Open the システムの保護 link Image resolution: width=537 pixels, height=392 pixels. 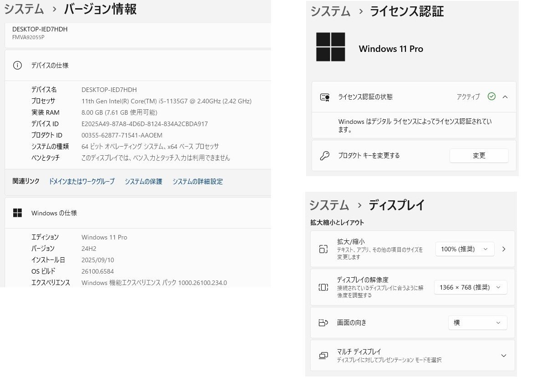pyautogui.click(x=143, y=182)
